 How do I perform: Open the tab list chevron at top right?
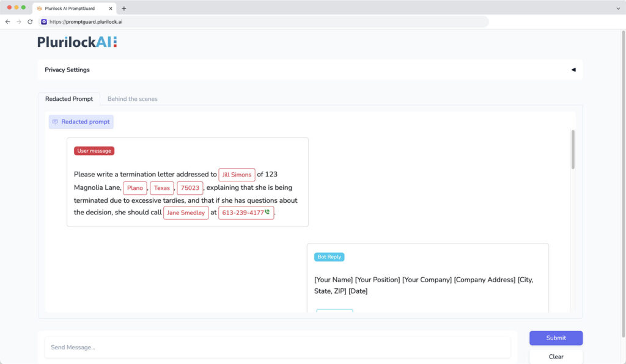pos(618,9)
